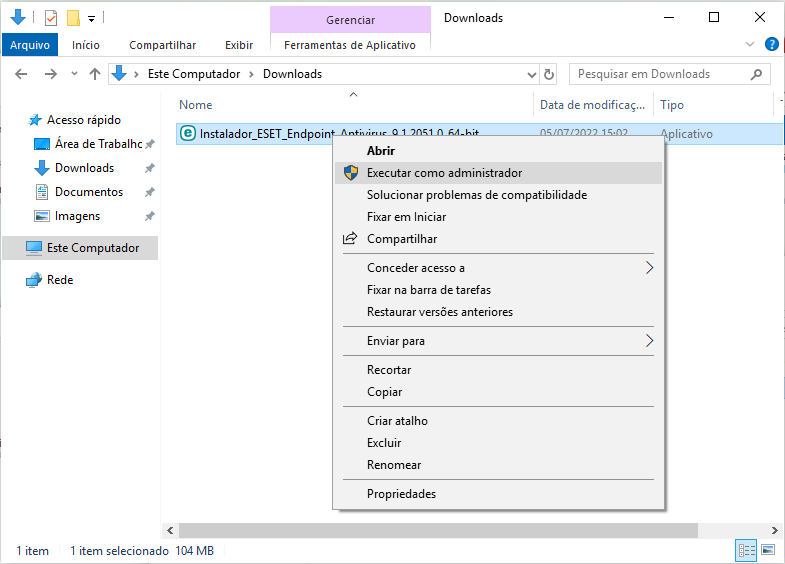Screen dimensions: 785x564
Task: Expand the Enviar para submenu
Action: (649, 341)
